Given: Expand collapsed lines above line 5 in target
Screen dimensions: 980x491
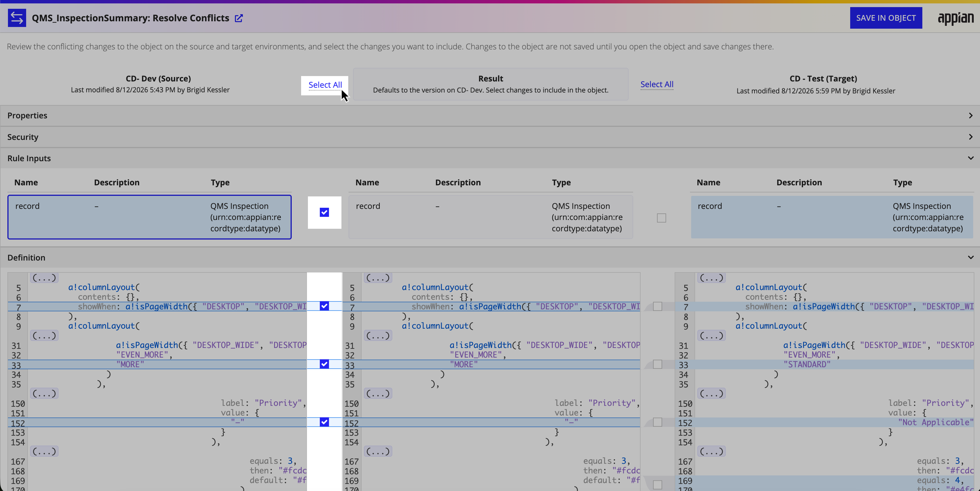Looking at the screenshot, I should click(711, 278).
